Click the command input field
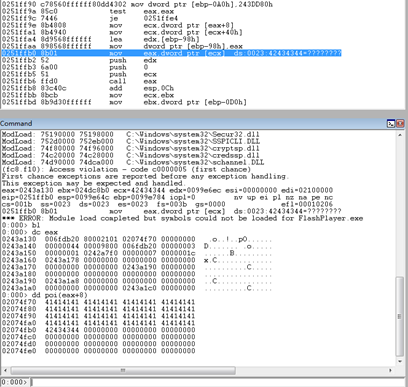Screen dimensions: 408x387 click(x=218, y=382)
